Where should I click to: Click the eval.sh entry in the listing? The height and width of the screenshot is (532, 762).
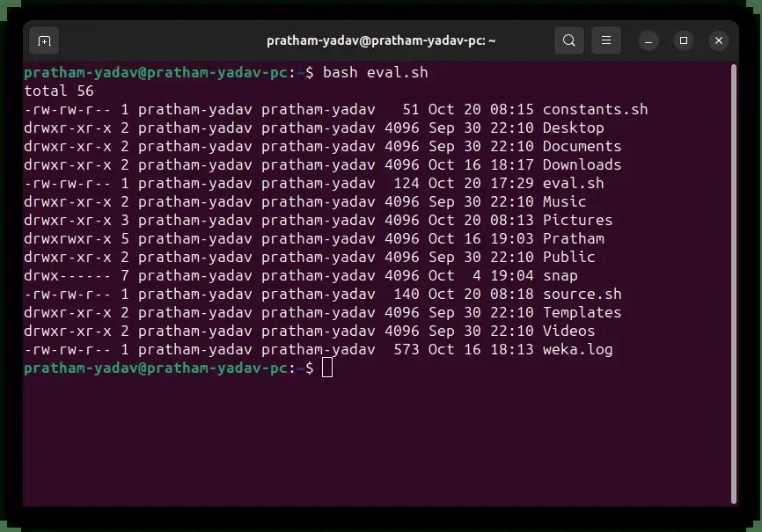coord(573,183)
